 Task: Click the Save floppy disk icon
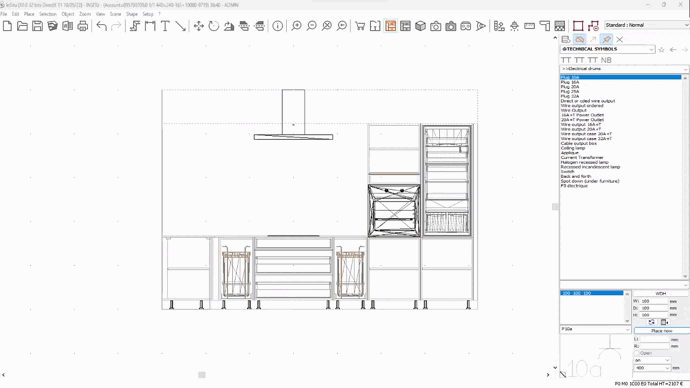coord(37,26)
